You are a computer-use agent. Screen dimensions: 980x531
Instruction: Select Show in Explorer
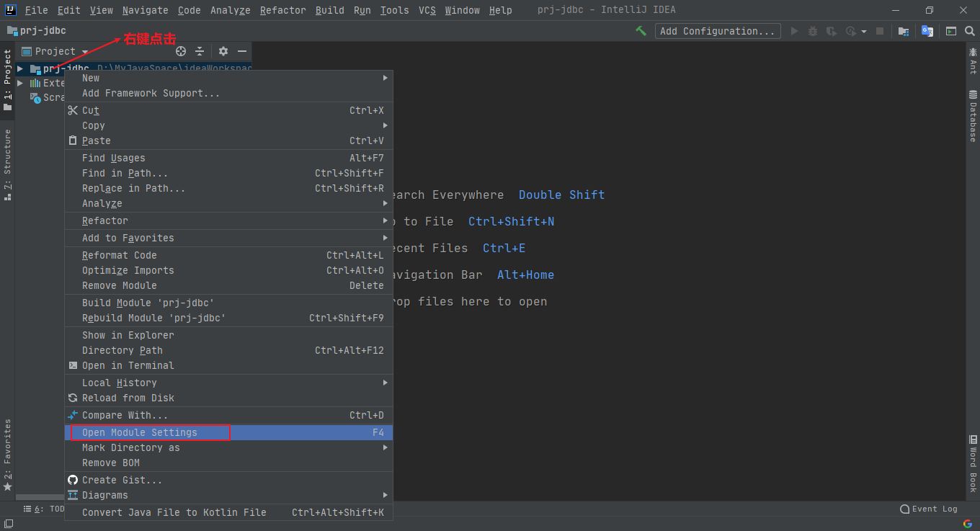click(x=229, y=335)
